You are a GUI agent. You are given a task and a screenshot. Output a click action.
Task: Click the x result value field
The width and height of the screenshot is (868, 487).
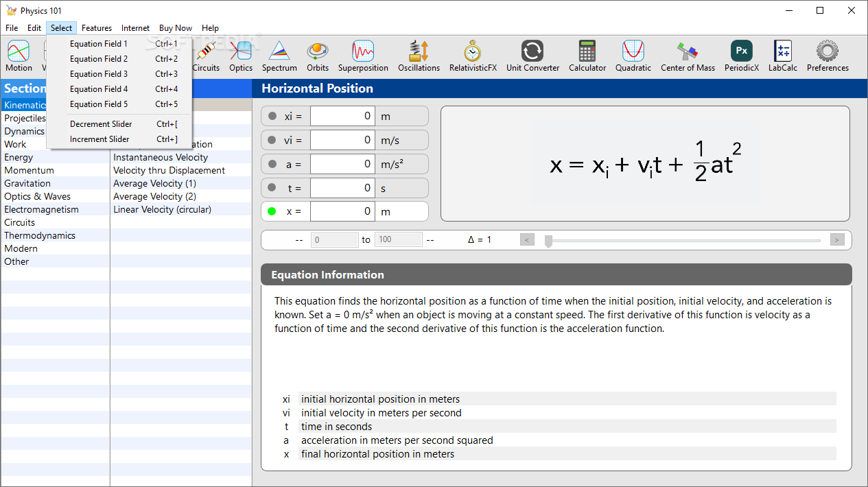coord(342,211)
